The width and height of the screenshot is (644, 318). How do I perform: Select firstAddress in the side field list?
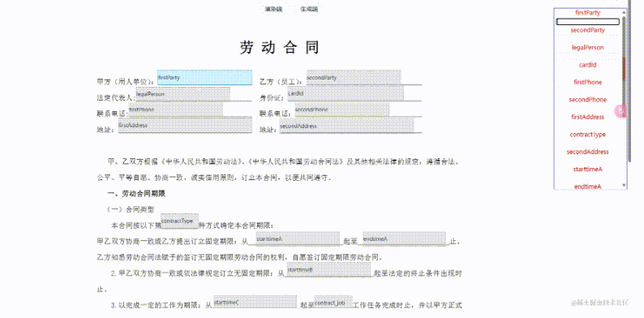click(587, 117)
